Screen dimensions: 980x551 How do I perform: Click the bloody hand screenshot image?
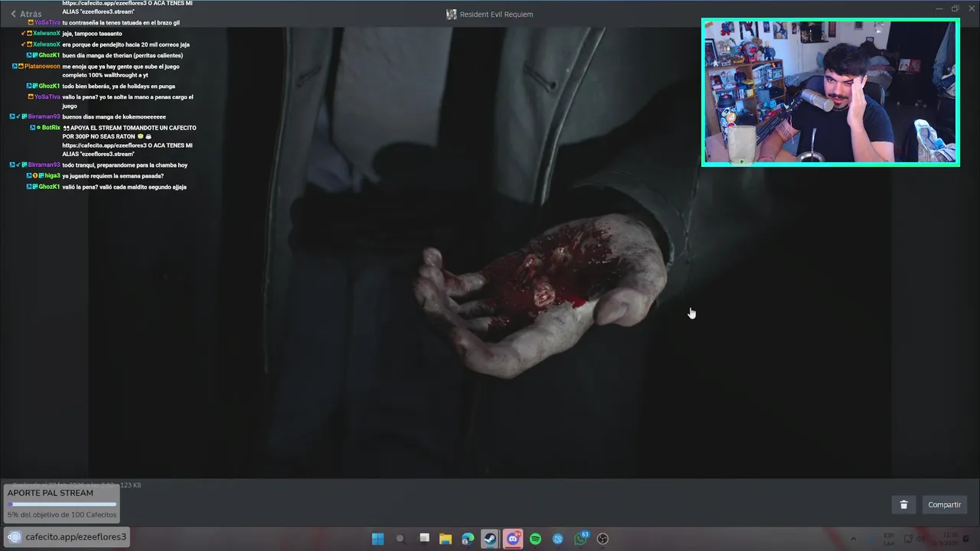click(x=490, y=253)
